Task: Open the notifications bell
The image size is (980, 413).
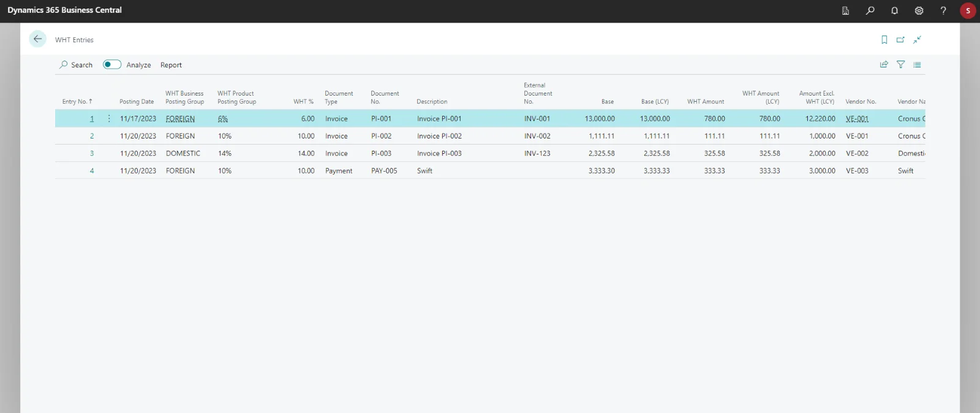Action: [x=894, y=10]
